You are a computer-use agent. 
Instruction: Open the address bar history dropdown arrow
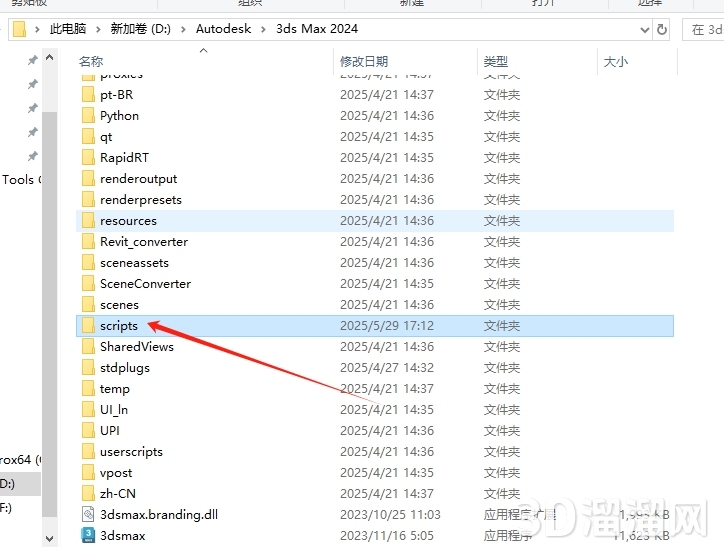[x=641, y=30]
